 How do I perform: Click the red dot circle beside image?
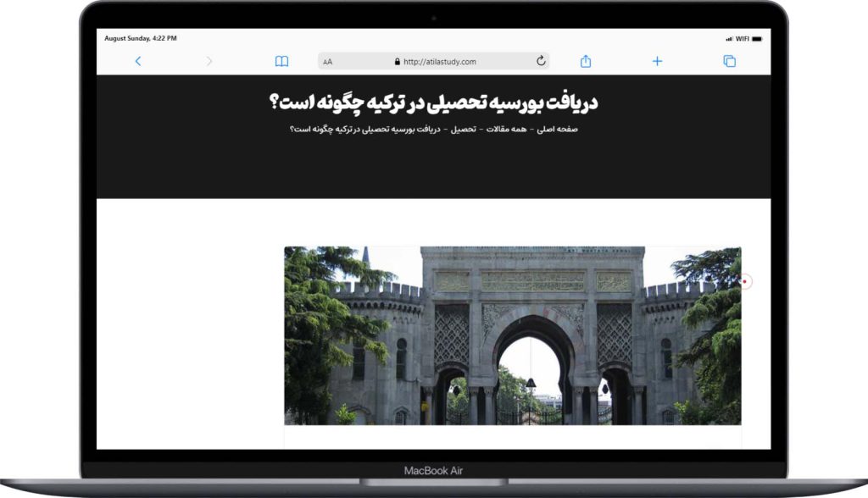(x=745, y=282)
